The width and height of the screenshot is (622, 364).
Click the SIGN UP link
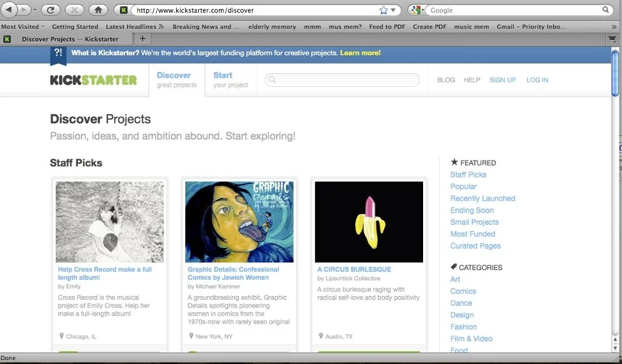(503, 80)
